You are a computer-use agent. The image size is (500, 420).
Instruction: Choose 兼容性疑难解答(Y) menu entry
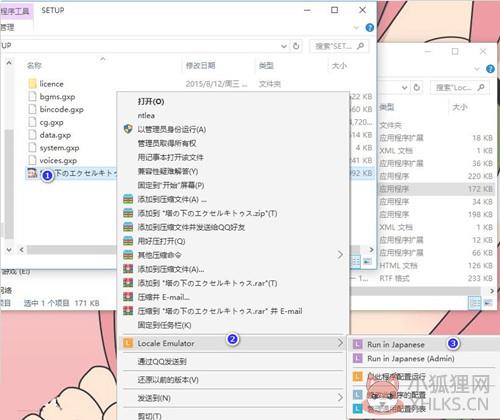point(168,171)
